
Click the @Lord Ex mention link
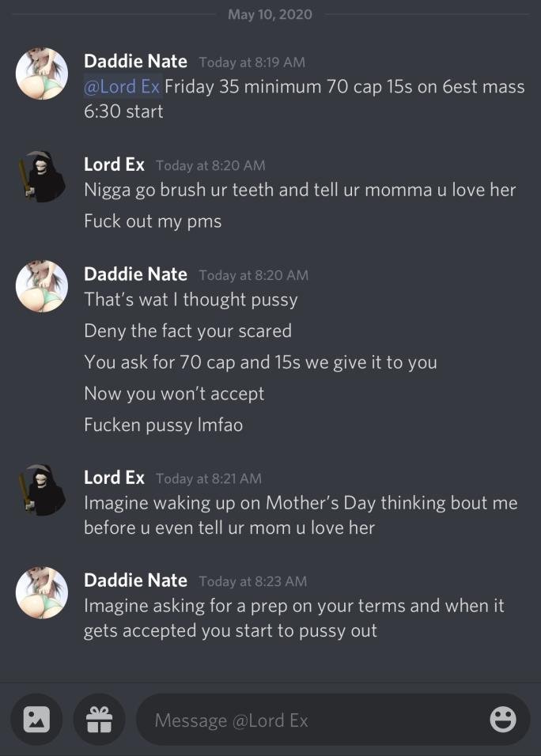(122, 87)
